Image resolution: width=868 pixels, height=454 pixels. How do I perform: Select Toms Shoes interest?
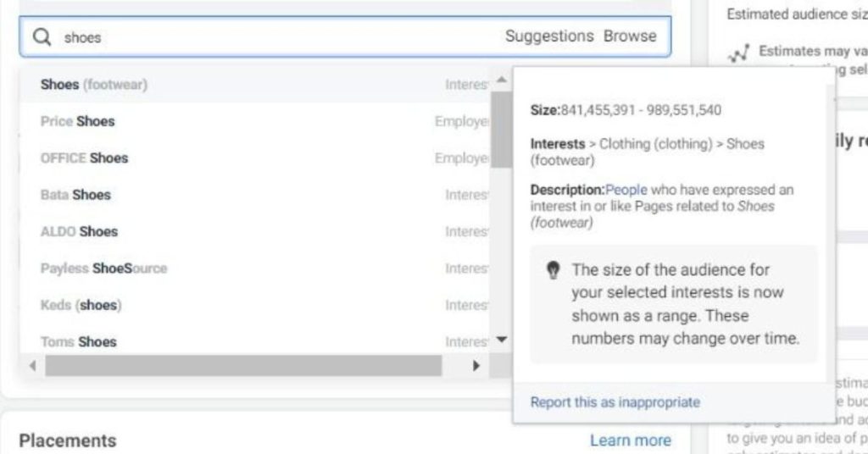(x=254, y=341)
